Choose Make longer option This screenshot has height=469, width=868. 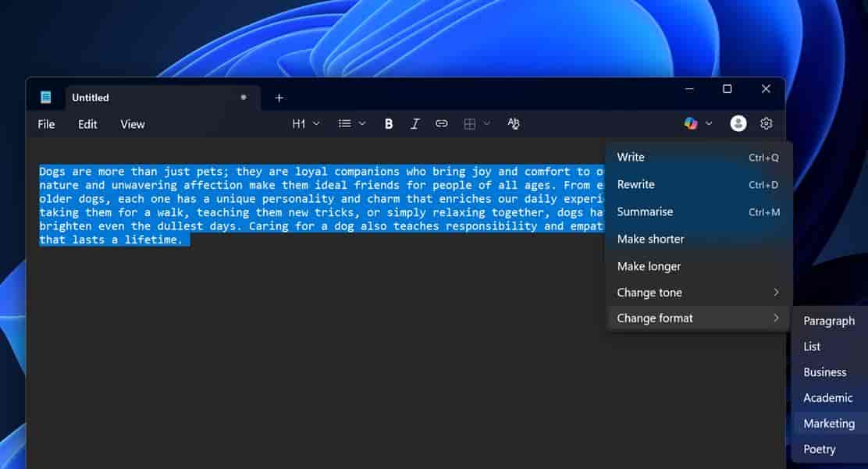(x=698, y=266)
